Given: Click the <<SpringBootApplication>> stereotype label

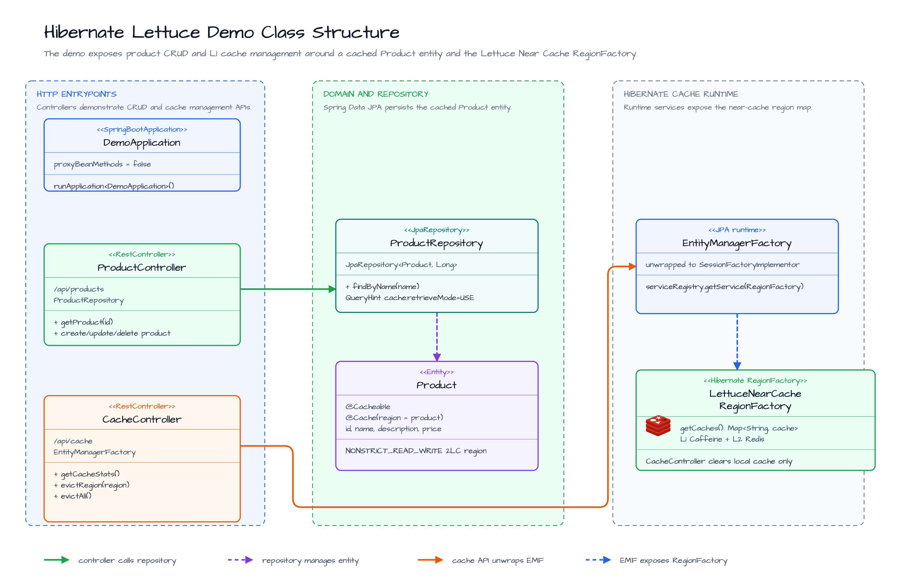Looking at the screenshot, I should click(x=142, y=130).
